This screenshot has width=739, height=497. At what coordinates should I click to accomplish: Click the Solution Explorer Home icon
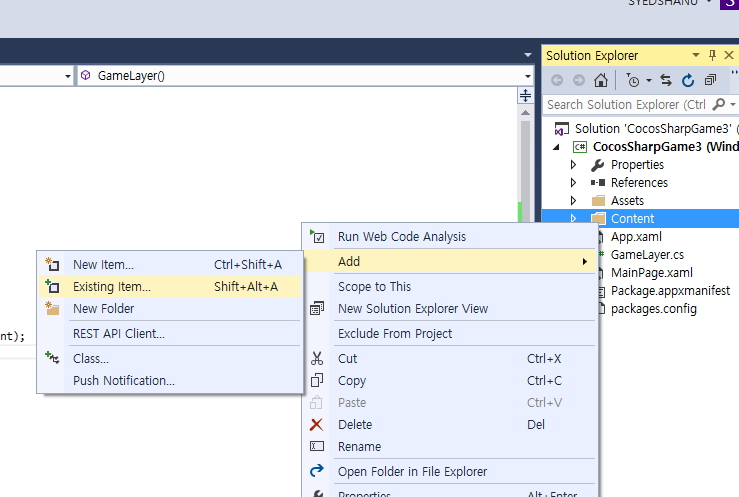(600, 80)
